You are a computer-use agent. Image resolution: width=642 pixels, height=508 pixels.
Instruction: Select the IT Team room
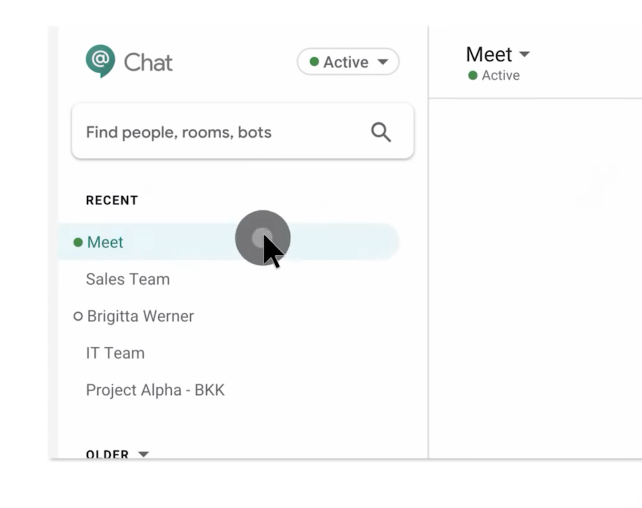[115, 353]
